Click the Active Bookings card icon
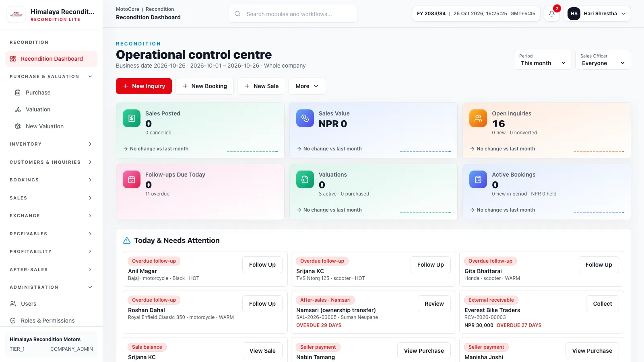The height and width of the screenshot is (362, 644). (478, 179)
